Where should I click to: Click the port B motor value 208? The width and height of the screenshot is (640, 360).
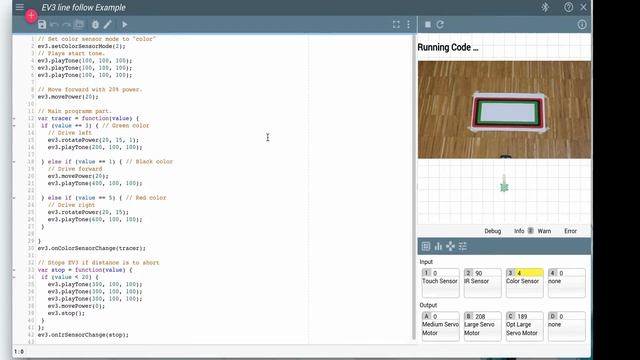click(x=480, y=316)
